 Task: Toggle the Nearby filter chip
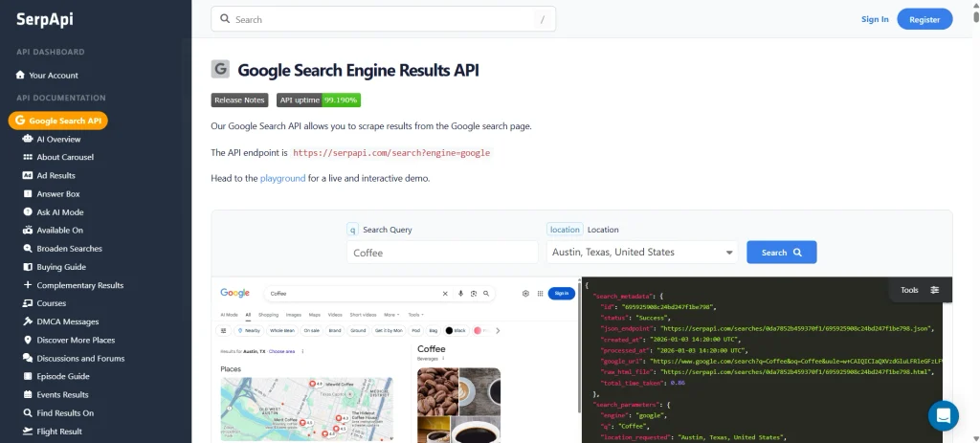249,330
